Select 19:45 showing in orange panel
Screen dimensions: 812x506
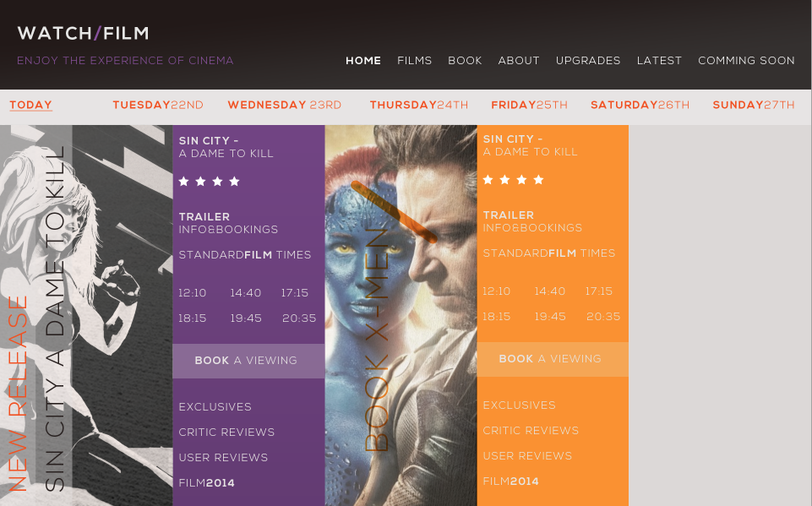tap(550, 317)
